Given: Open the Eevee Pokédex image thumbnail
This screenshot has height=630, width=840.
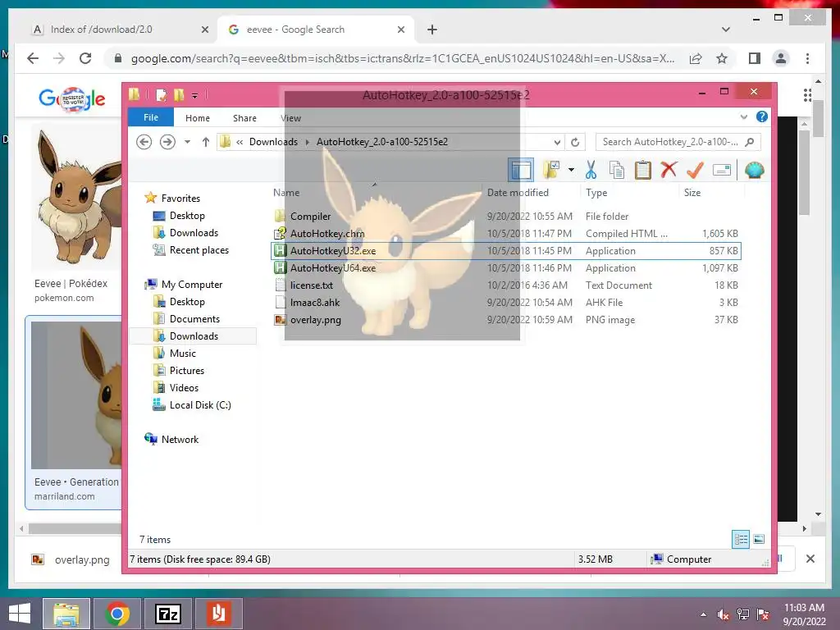Looking at the screenshot, I should coord(76,197).
